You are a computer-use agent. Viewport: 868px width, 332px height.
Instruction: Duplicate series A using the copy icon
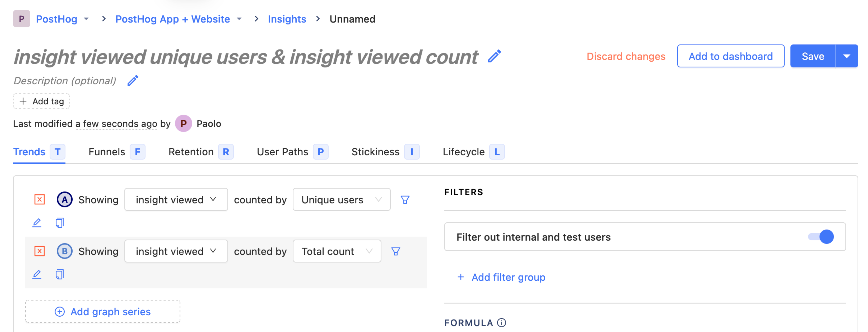[x=59, y=222]
